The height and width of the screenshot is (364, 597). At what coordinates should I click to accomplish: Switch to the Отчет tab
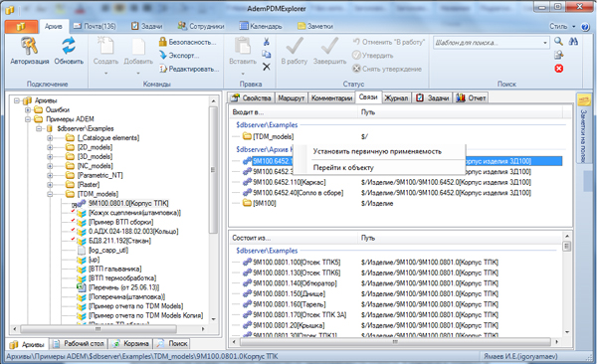click(471, 98)
